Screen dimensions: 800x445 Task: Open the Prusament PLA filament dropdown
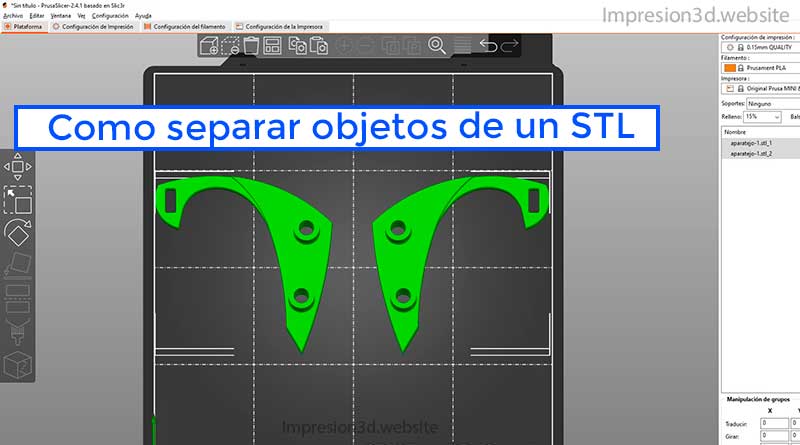761,68
